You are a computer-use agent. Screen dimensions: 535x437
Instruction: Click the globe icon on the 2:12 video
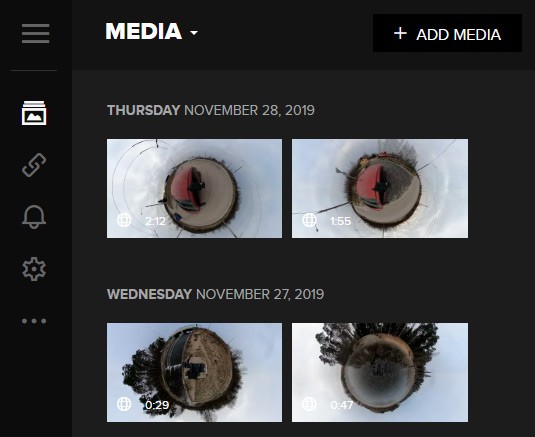[x=124, y=220]
